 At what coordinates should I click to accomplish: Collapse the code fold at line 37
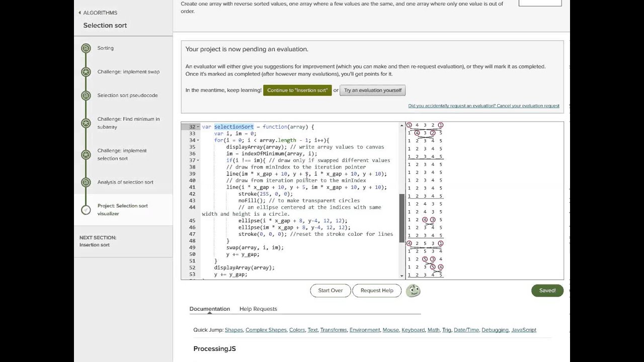198,160
